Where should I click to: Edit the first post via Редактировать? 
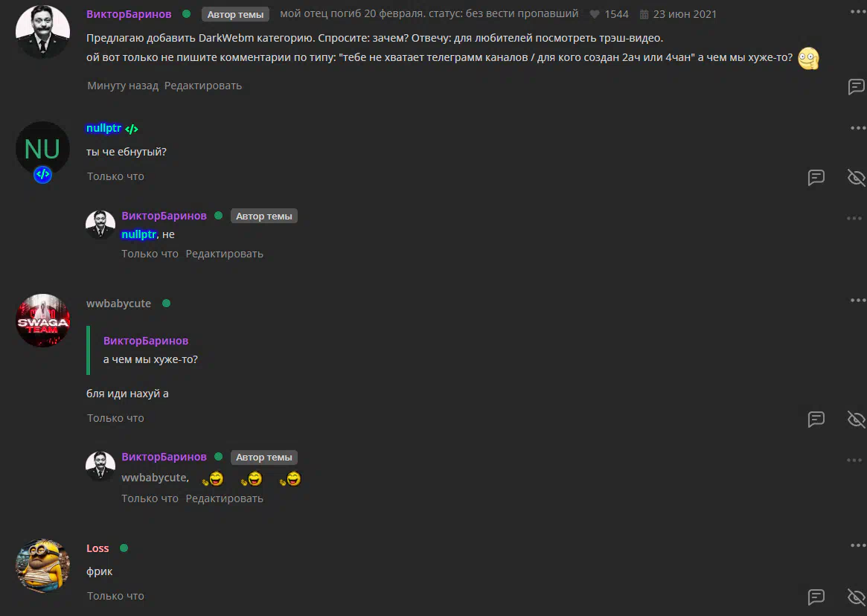203,86
